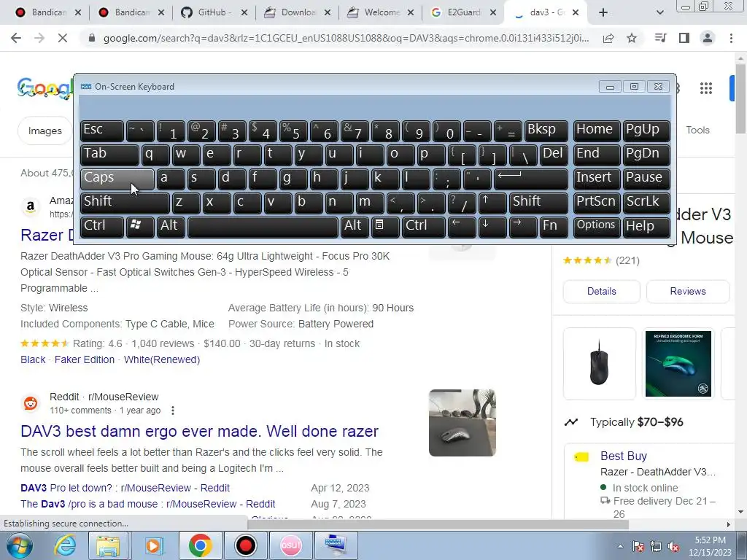Click the Windows logo key on keyboard

point(139,227)
